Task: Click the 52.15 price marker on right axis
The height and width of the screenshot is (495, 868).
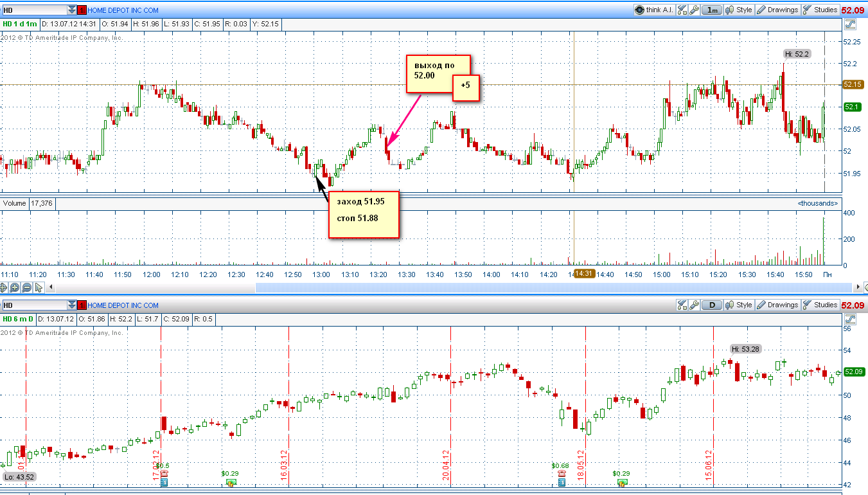Action: pyautogui.click(x=853, y=84)
